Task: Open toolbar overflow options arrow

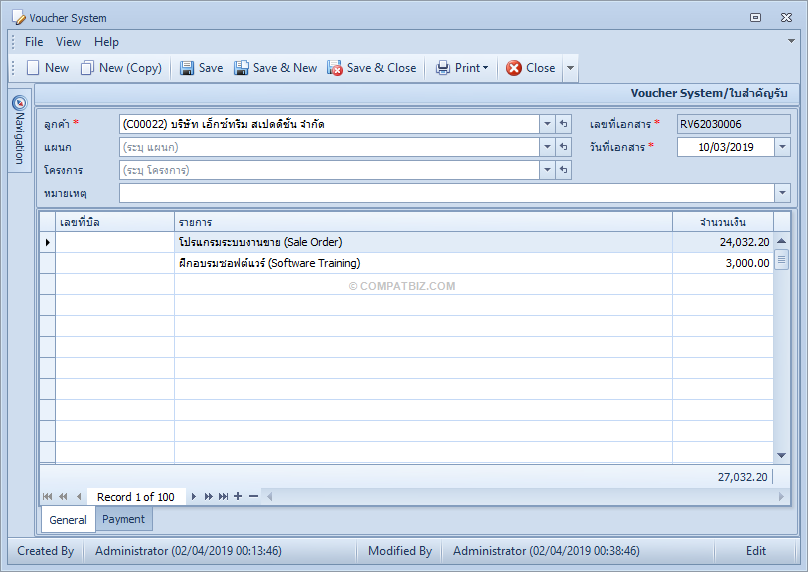Action: (570, 68)
